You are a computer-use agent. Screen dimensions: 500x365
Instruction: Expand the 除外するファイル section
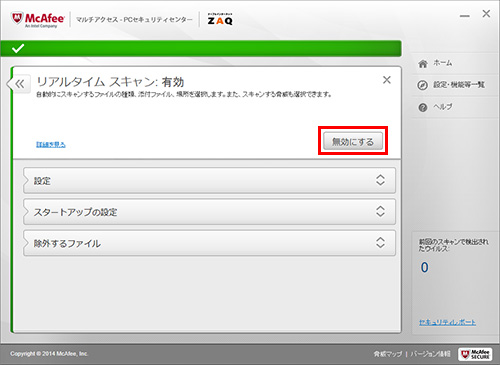click(x=209, y=243)
